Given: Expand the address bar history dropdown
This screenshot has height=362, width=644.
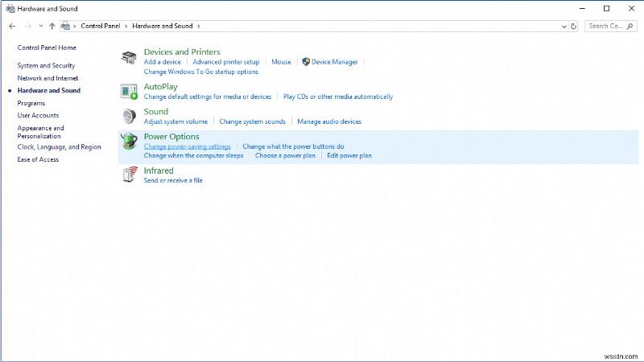Looking at the screenshot, I should pyautogui.click(x=564, y=27).
